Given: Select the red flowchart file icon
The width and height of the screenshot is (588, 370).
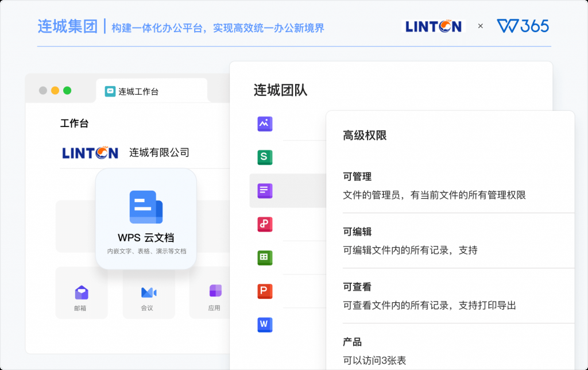Looking at the screenshot, I should pos(265,224).
